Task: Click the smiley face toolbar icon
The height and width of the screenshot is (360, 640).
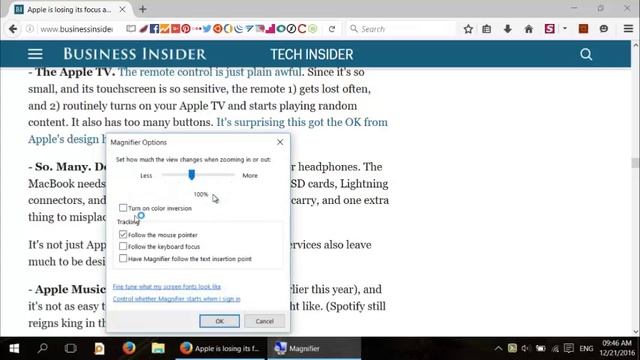Action: coord(604,29)
